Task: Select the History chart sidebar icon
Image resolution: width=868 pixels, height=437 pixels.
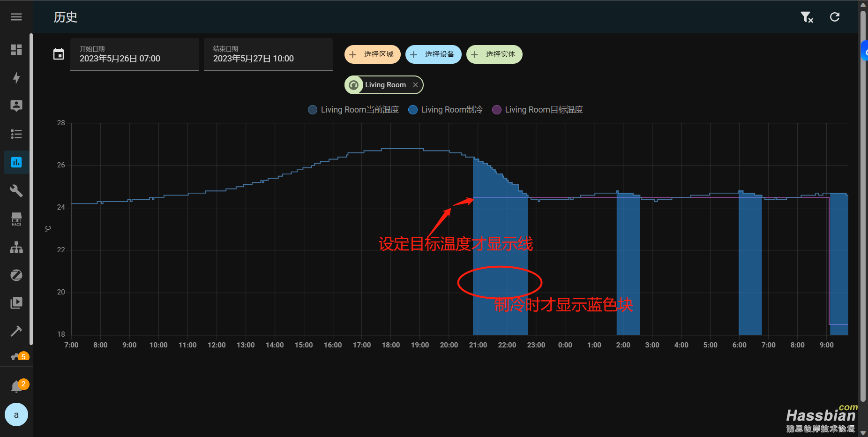Action: pos(16,162)
